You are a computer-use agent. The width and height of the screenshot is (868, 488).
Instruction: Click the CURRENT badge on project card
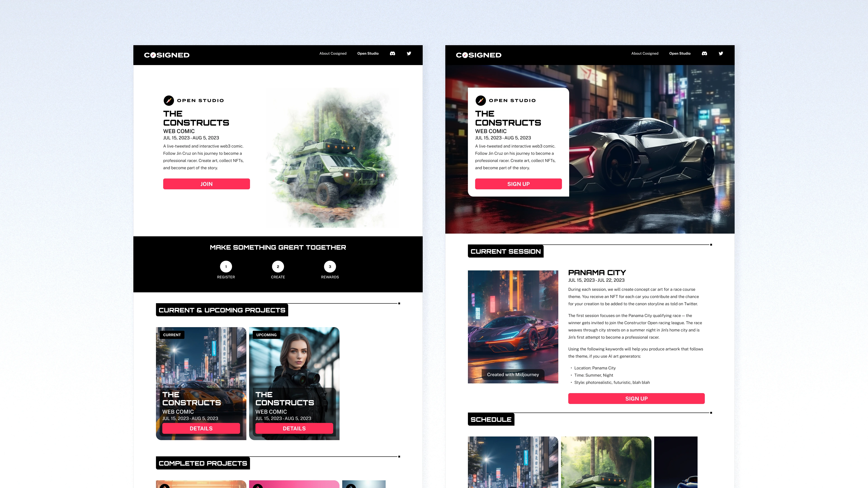(x=172, y=335)
